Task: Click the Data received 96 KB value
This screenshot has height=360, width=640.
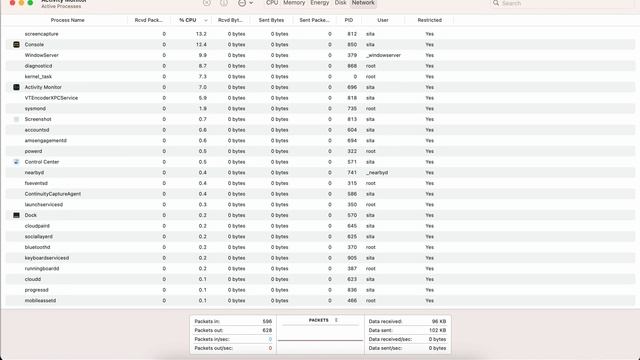Action: pos(439,321)
